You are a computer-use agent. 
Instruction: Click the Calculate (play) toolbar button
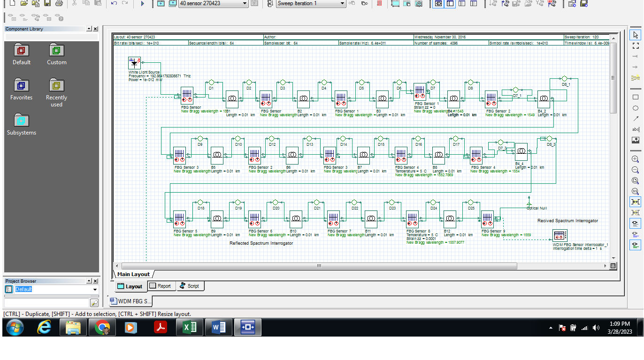coord(143,3)
